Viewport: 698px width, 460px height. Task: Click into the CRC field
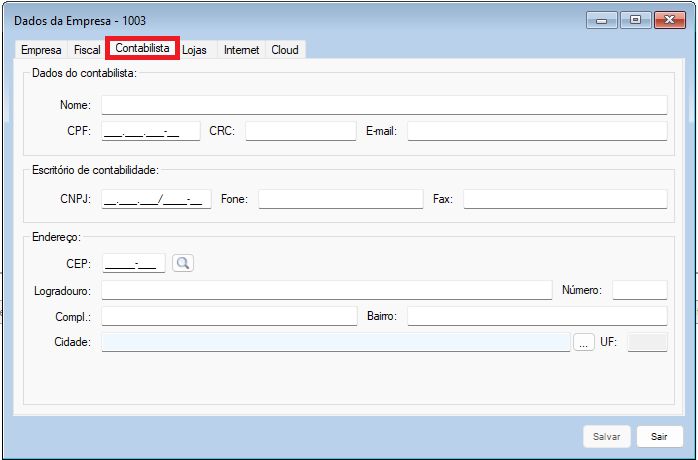coord(300,131)
